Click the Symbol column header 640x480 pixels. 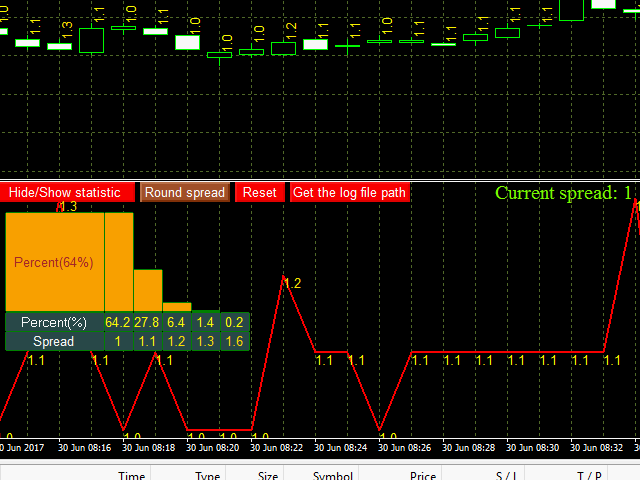pos(332,476)
